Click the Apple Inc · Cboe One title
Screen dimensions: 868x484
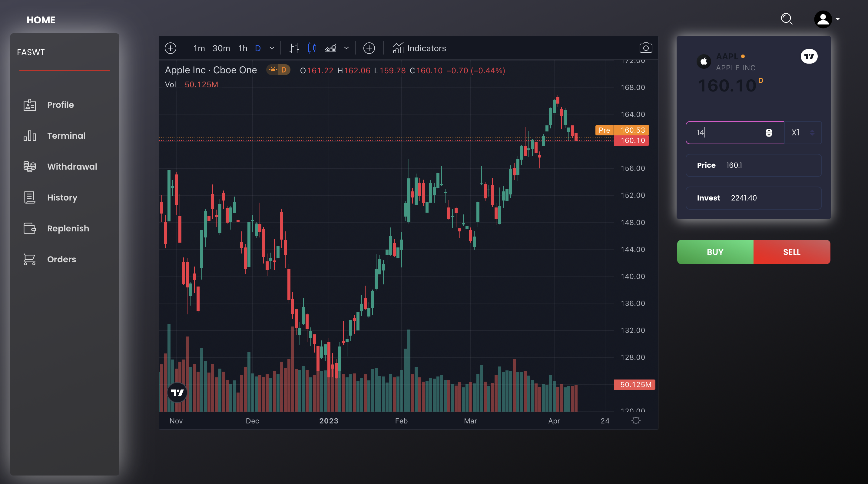tap(210, 70)
